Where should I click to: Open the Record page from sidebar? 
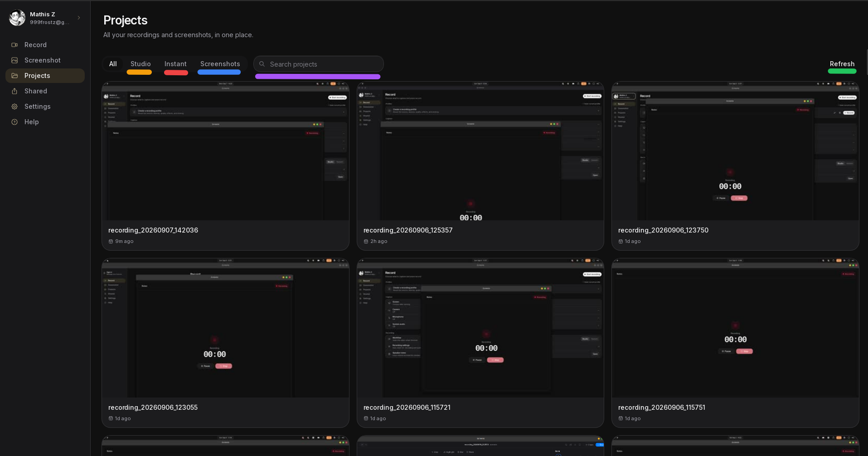(45, 45)
